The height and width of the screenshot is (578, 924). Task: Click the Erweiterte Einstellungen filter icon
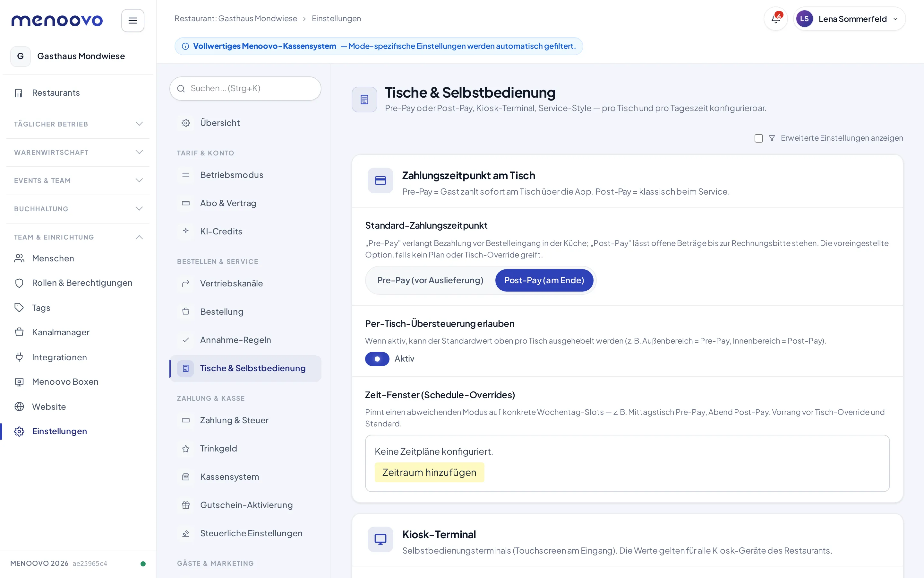coord(772,138)
